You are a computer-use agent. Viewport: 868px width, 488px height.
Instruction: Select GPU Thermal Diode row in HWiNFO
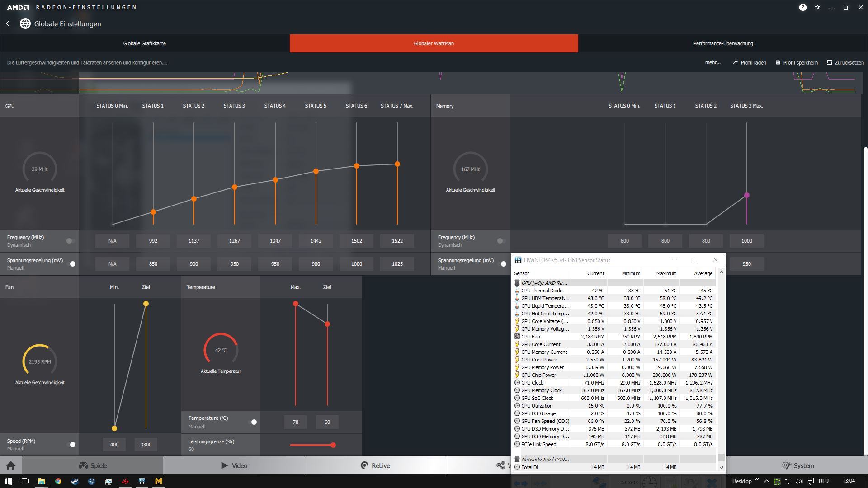(614, 291)
